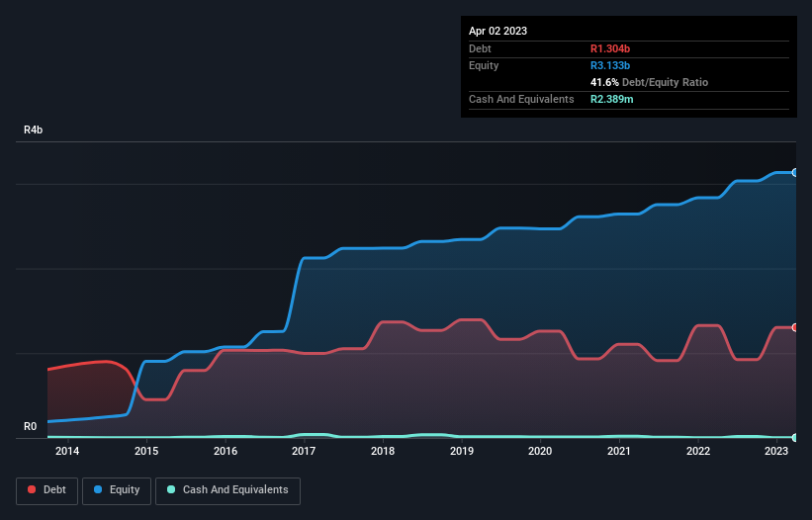Toggle Cash And Equivalents legend button
Screen dimensions: 812x520
[x=227, y=490]
